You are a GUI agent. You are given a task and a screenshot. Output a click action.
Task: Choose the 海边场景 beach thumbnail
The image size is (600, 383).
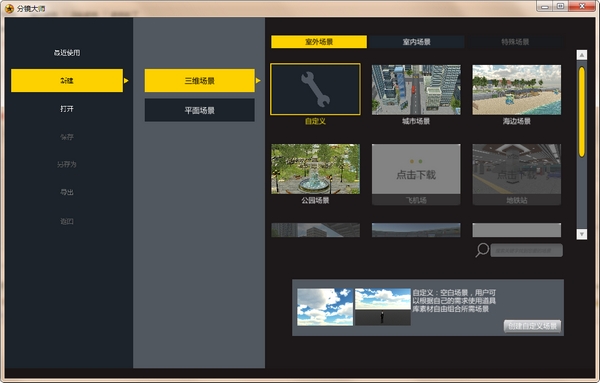(x=517, y=90)
